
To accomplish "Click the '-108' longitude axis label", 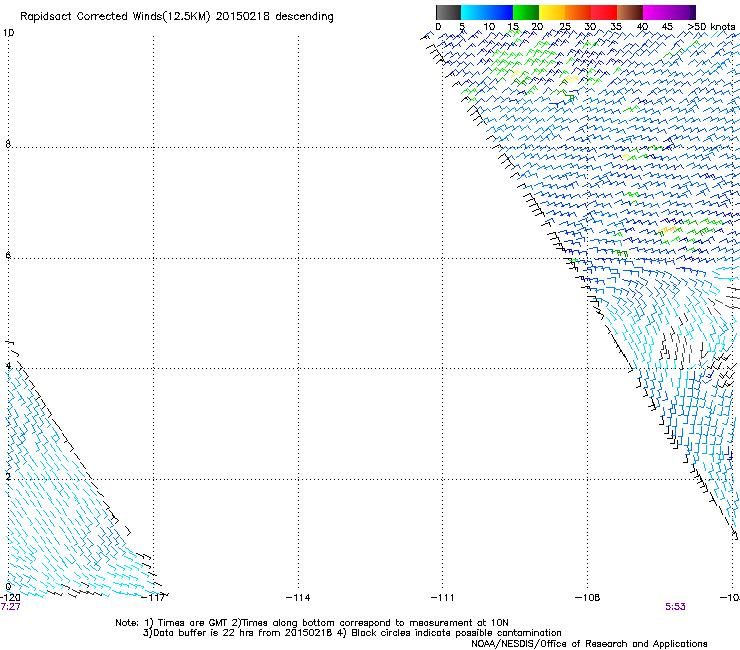I will click(x=588, y=598).
